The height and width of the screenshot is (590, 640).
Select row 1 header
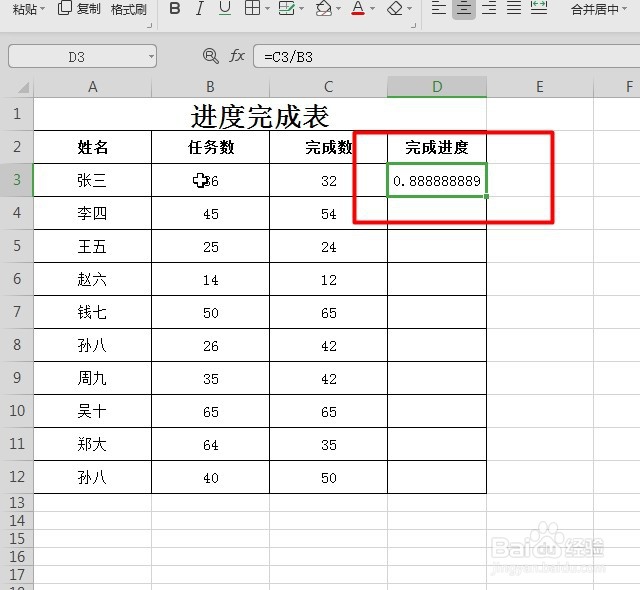[17, 114]
